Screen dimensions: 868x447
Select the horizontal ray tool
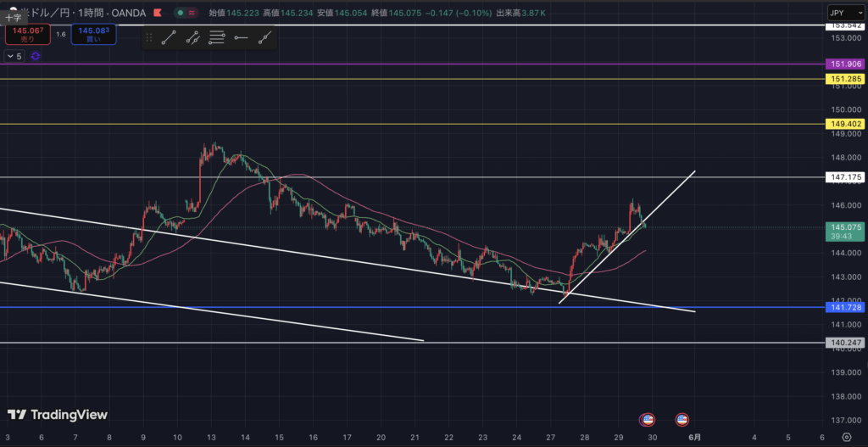241,37
